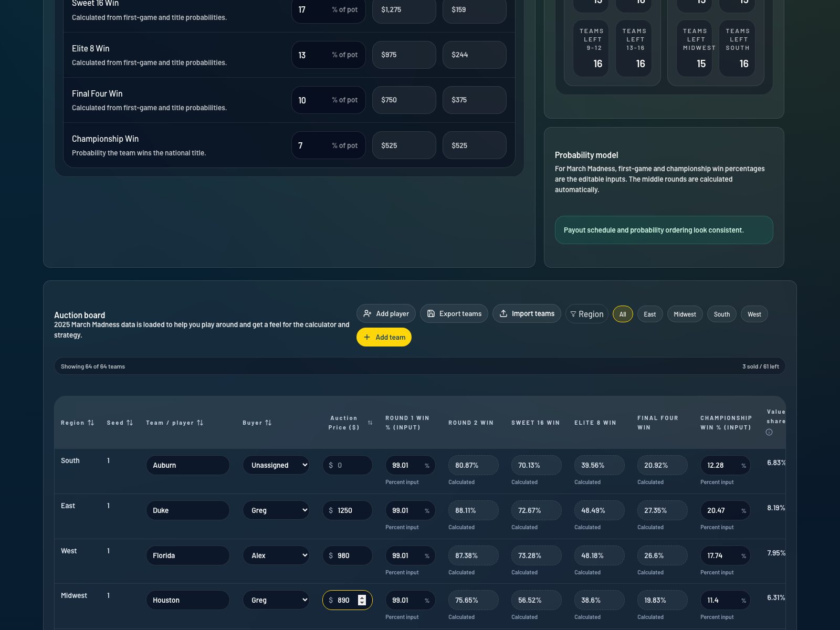The height and width of the screenshot is (630, 840).
Task: Click the info icon under Value share
Action: pos(770,432)
